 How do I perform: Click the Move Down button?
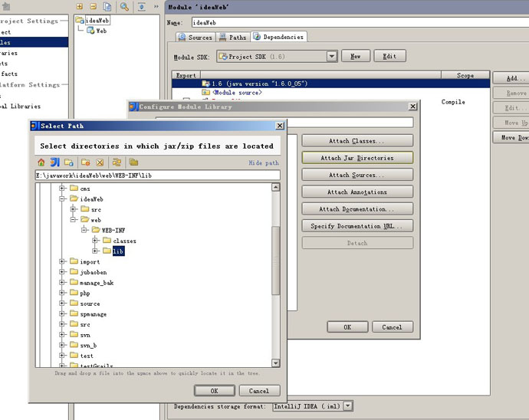tap(513, 138)
